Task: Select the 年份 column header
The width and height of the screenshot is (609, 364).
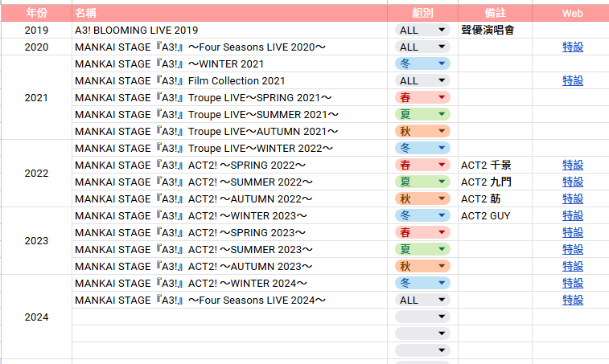Action: click(36, 13)
